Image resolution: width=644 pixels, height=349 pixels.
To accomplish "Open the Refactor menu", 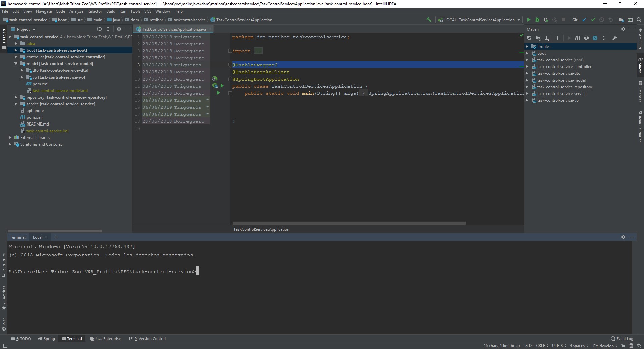I will tap(94, 11).
